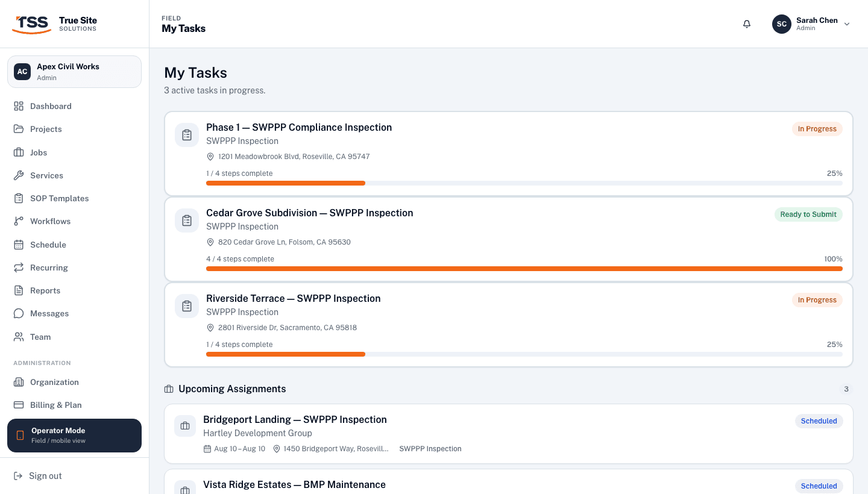Open Messages in the sidebar
The image size is (868, 494).
(x=74, y=313)
